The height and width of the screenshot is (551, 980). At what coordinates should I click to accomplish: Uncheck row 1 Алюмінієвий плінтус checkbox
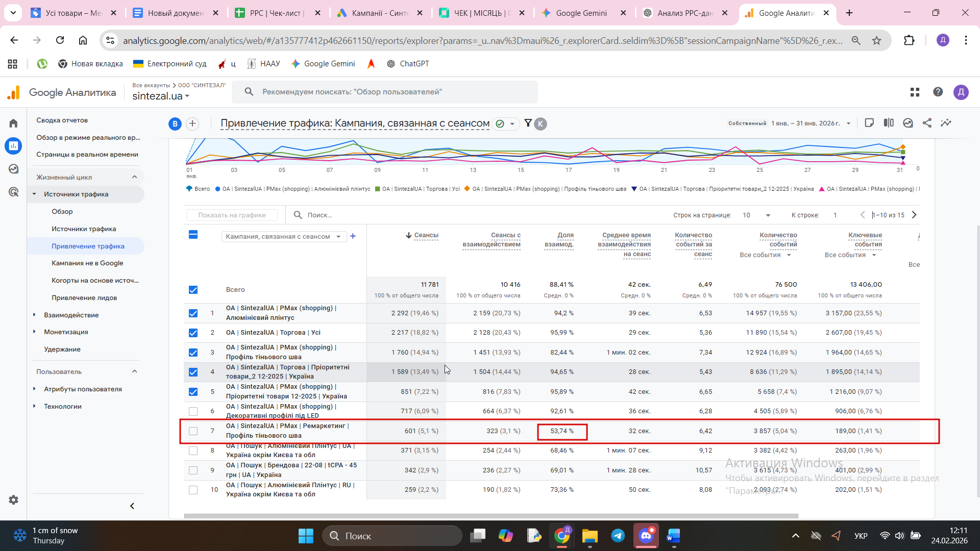[193, 313]
